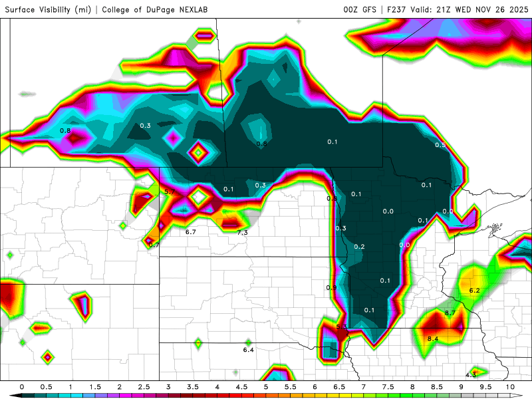Click the '5.5' tick label on the color scale
Viewport: 532px width, 399px height.
pyautogui.click(x=291, y=387)
